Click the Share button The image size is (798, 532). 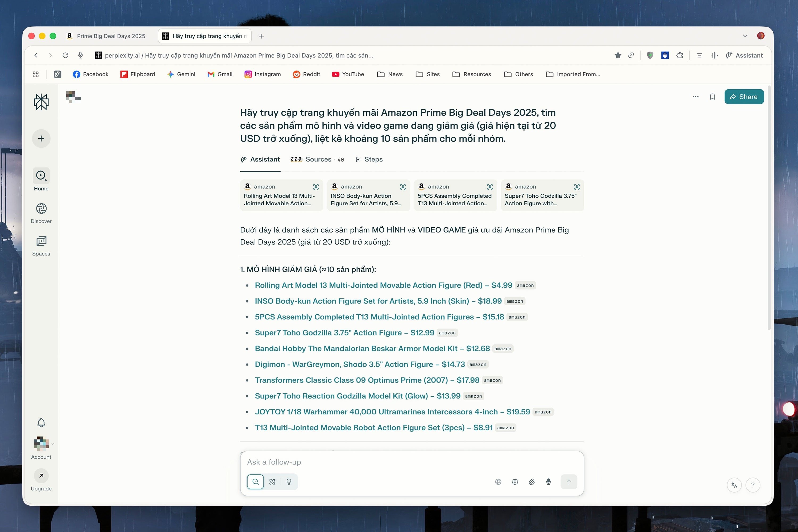(744, 97)
